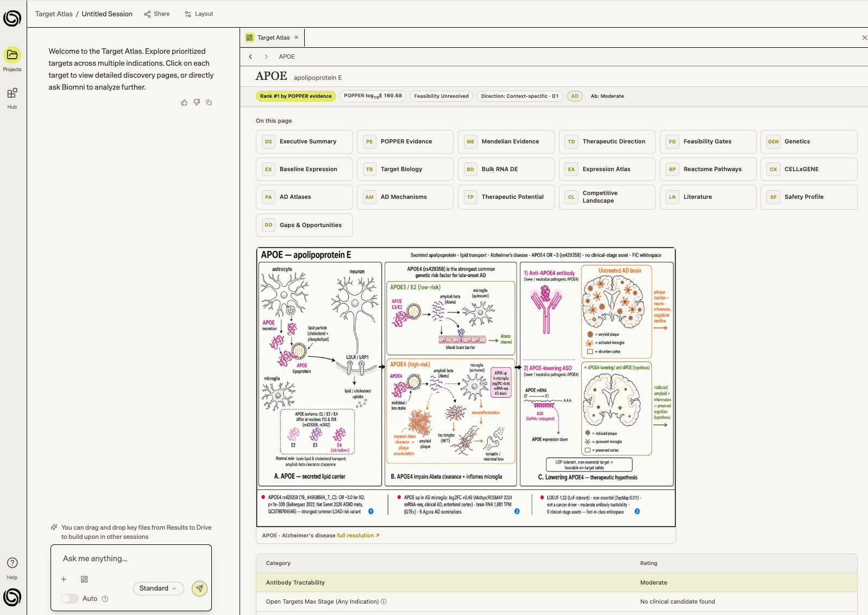
Task: Click info icon beside Open Targets Max Stage
Action: coord(383,601)
